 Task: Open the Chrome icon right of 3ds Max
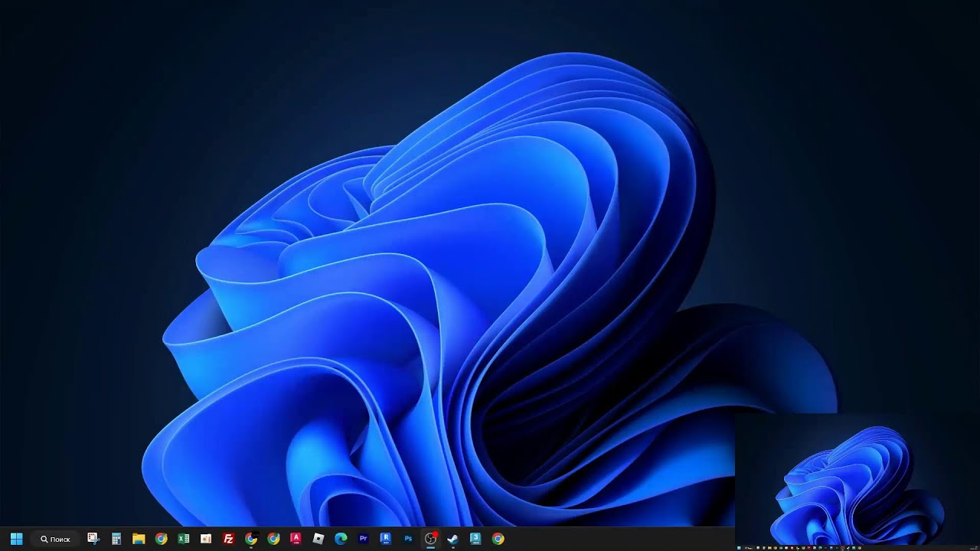click(498, 539)
